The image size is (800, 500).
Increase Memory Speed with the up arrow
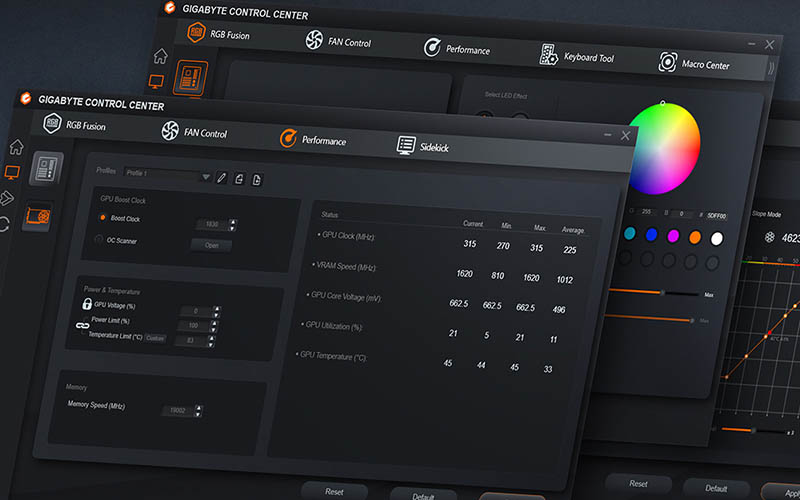coord(198,408)
